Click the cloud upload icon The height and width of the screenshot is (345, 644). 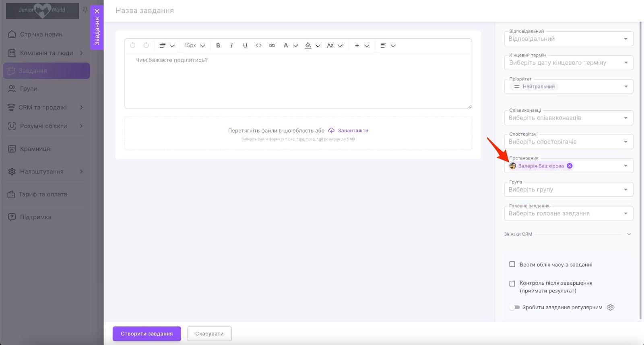point(331,130)
